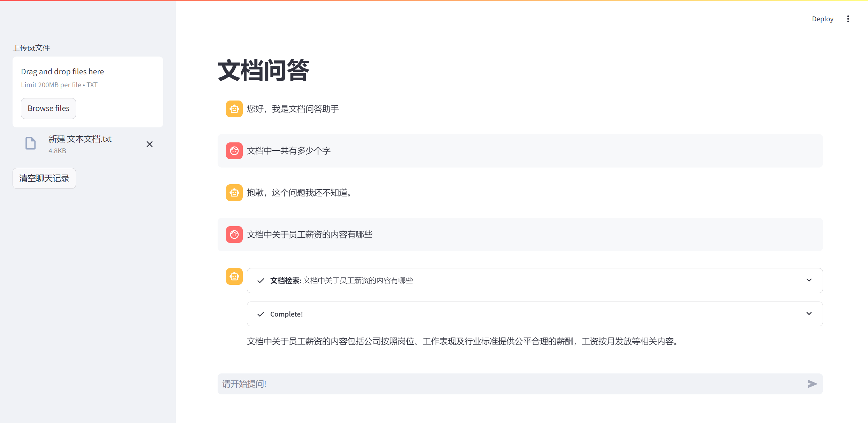
Task: Click the Browse files button
Action: coord(48,109)
